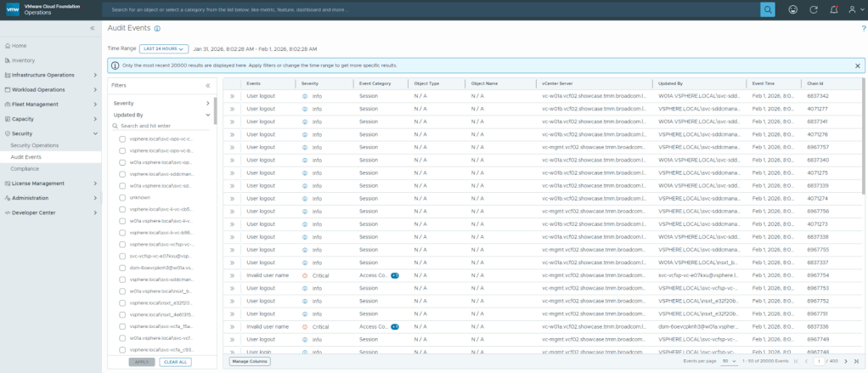Open the user account menu
Screen dimensions: 868x373
click(x=854, y=9)
